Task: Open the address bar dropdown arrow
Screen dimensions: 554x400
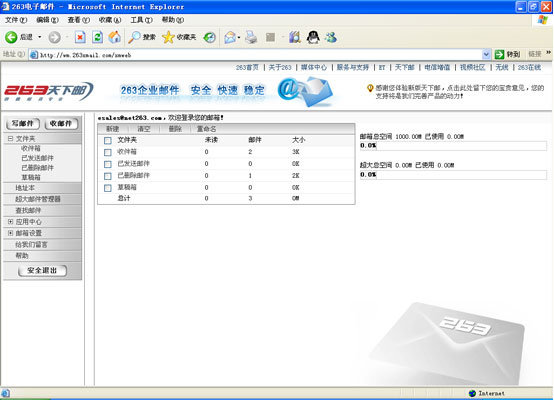Action: click(x=486, y=54)
